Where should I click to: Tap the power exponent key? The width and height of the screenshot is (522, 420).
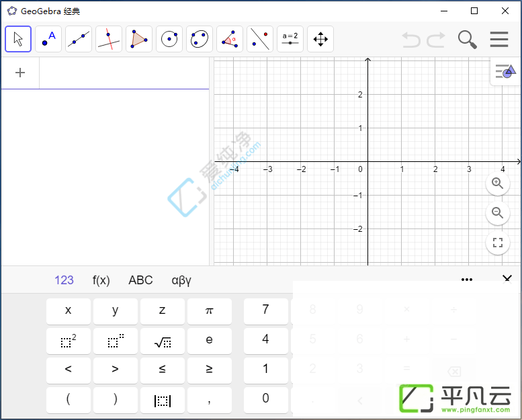pos(115,341)
